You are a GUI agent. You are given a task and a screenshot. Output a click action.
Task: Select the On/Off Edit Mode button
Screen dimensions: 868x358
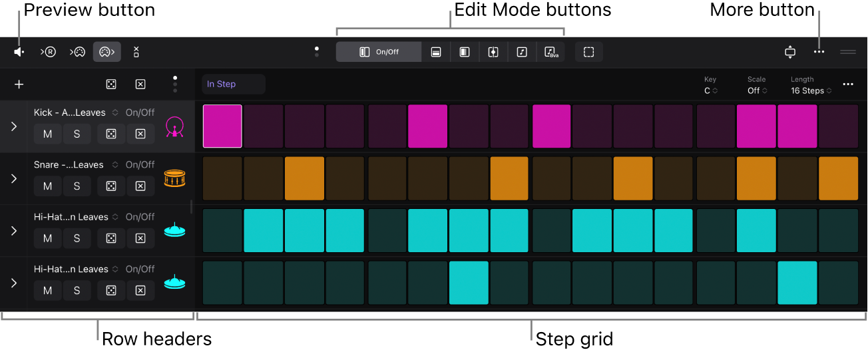[379, 52]
